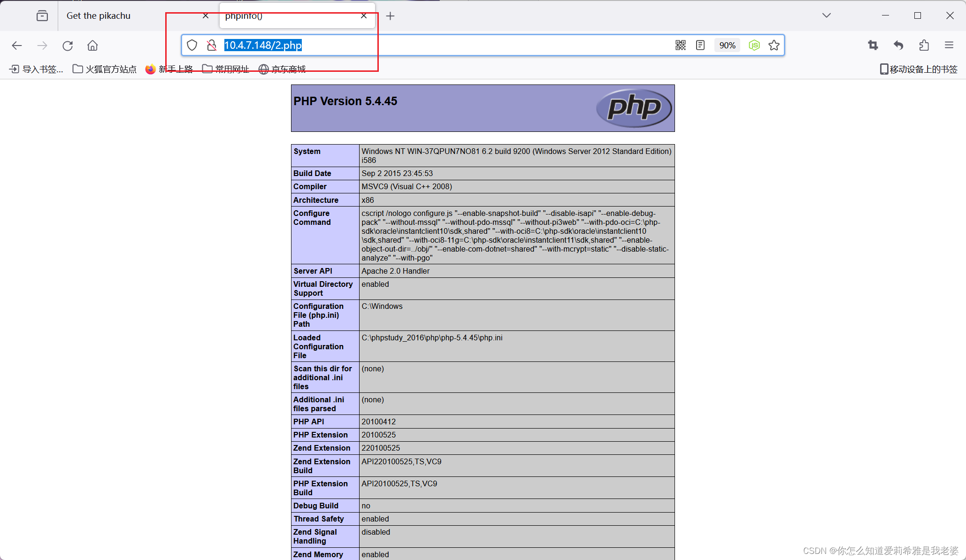The height and width of the screenshot is (560, 966).
Task: Open the 火狐官方站点 bookmark folder
Action: pyautogui.click(x=104, y=69)
